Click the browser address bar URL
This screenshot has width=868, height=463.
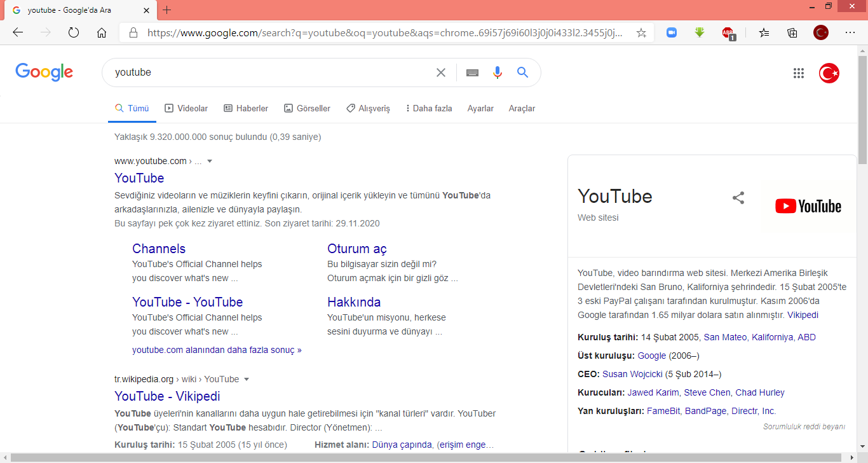(x=385, y=32)
